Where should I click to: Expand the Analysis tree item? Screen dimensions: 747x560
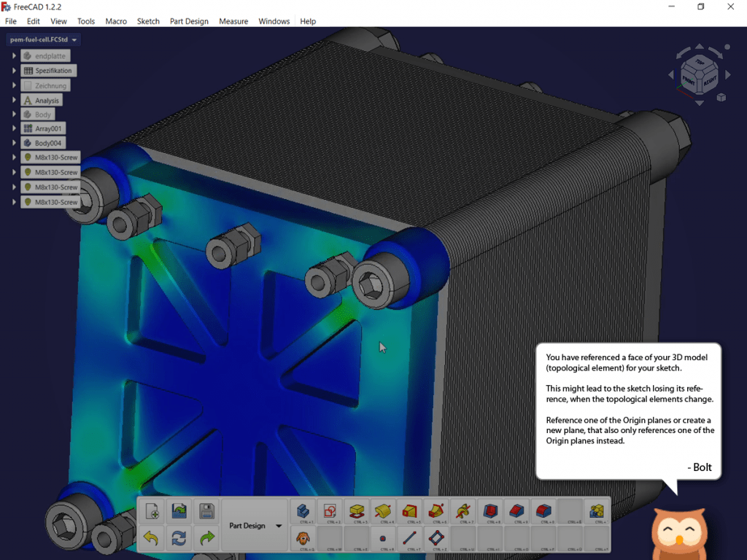pyautogui.click(x=14, y=101)
